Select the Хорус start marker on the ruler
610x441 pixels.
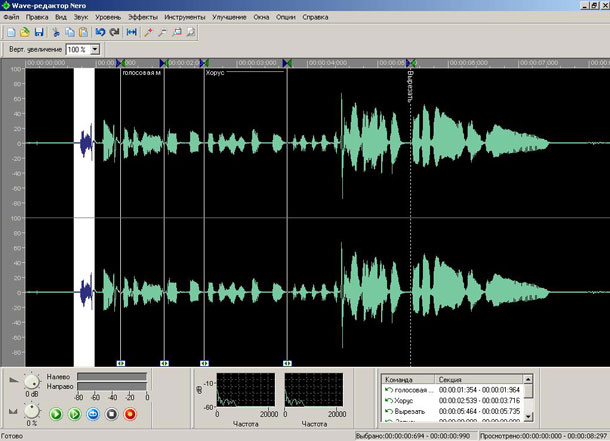point(204,63)
